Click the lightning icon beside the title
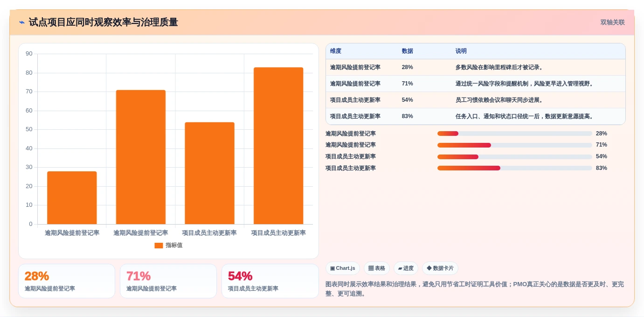The height and width of the screenshot is (317, 644). [21, 22]
